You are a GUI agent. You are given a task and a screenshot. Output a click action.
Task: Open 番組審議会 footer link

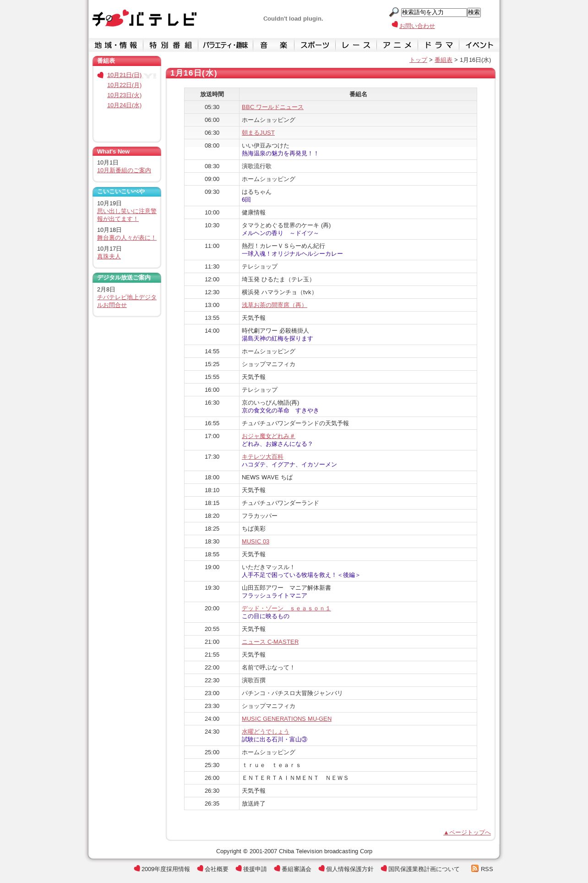296,869
